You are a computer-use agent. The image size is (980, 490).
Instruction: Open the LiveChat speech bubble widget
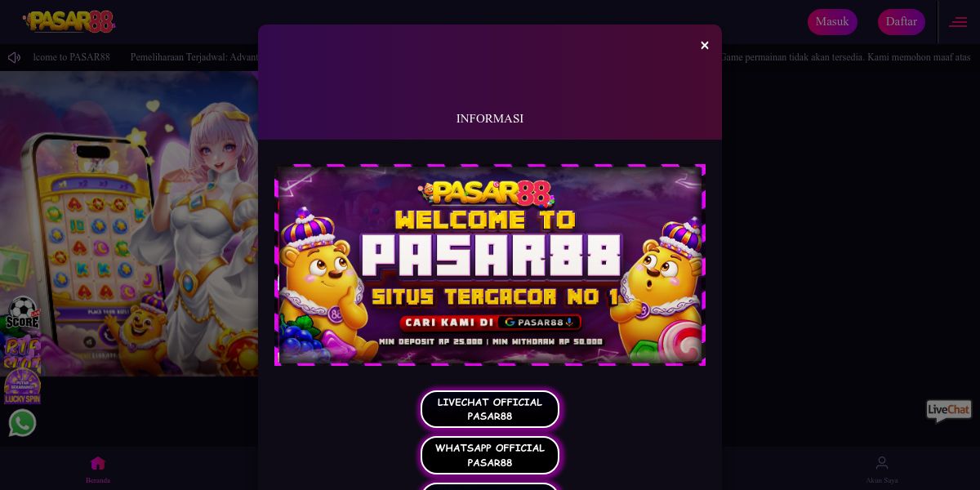[x=949, y=411]
